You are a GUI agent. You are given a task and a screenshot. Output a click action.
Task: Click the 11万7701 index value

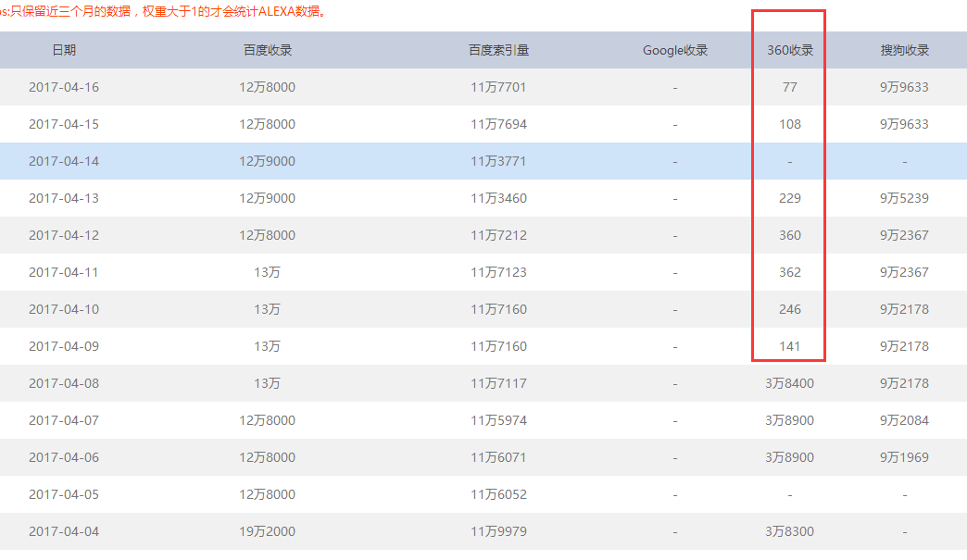point(498,87)
